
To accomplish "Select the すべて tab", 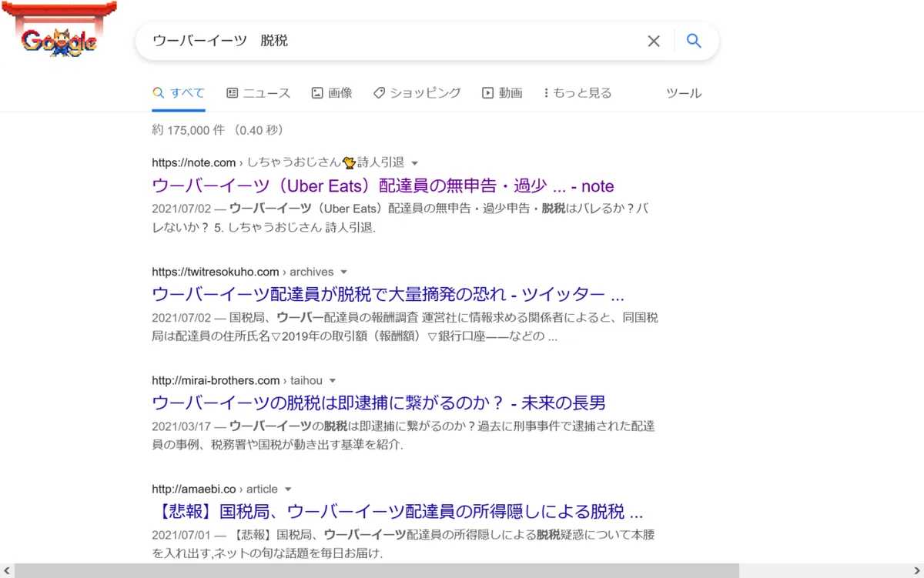I will [x=179, y=93].
